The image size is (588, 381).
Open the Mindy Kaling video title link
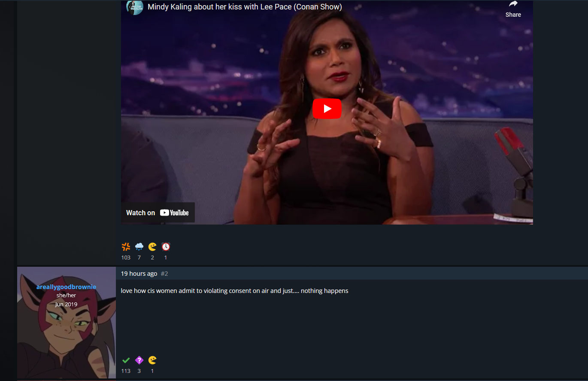point(245,7)
